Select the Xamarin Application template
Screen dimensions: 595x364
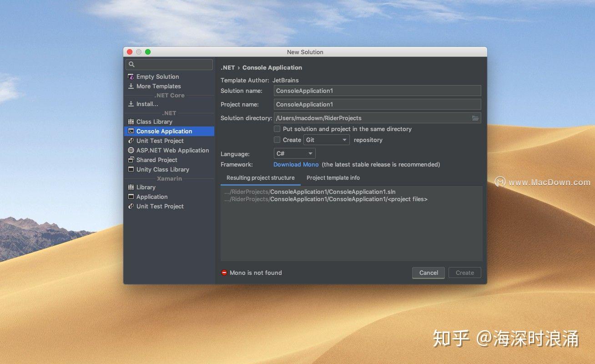pos(152,197)
